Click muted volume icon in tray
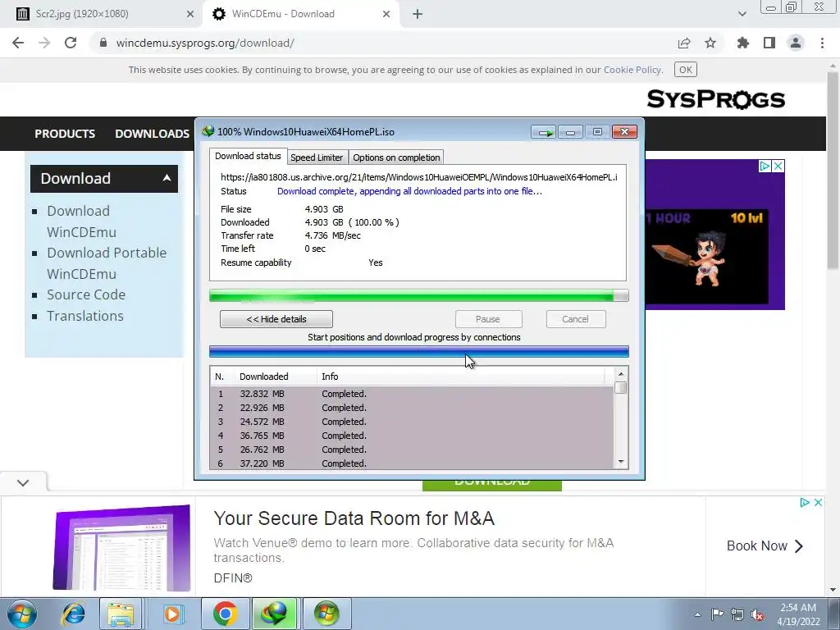The image size is (840, 630). [x=757, y=614]
